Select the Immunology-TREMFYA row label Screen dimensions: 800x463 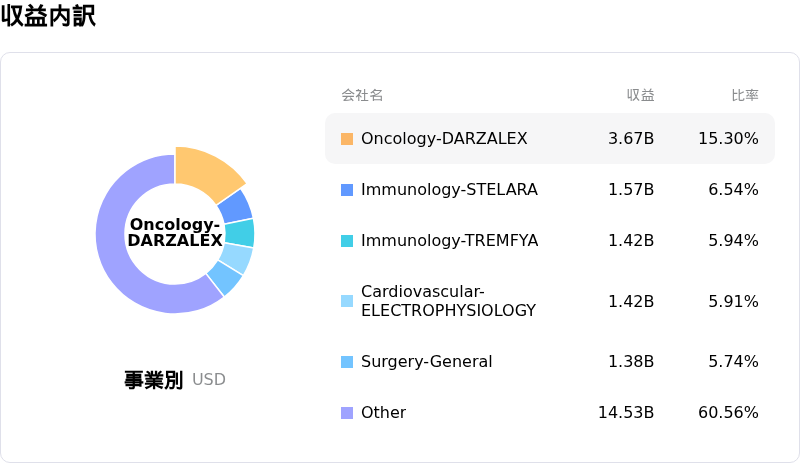(x=449, y=241)
